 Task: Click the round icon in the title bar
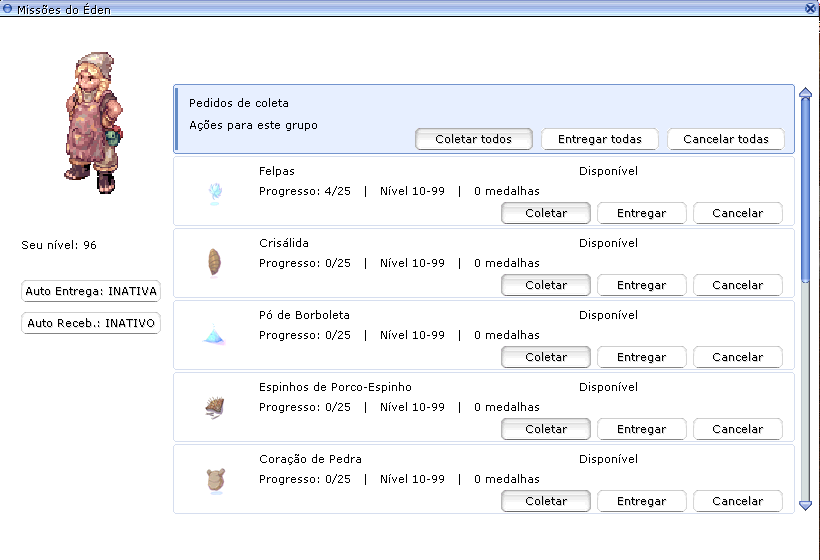7,8
